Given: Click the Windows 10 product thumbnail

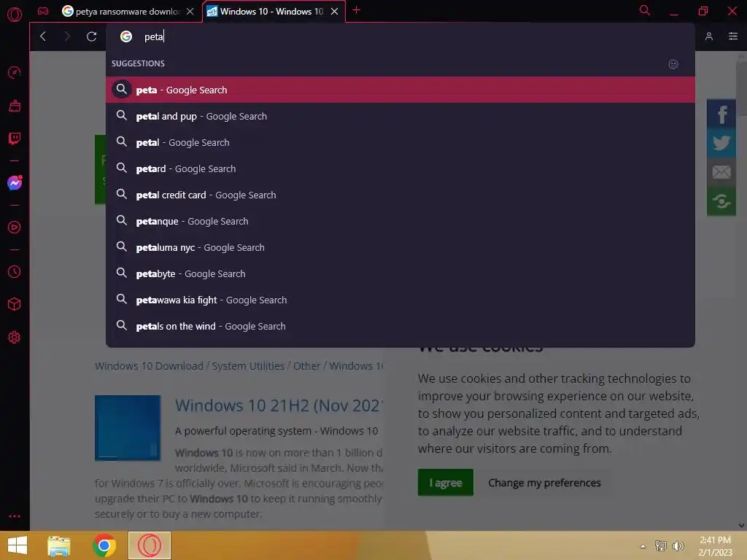Looking at the screenshot, I should coord(127,427).
